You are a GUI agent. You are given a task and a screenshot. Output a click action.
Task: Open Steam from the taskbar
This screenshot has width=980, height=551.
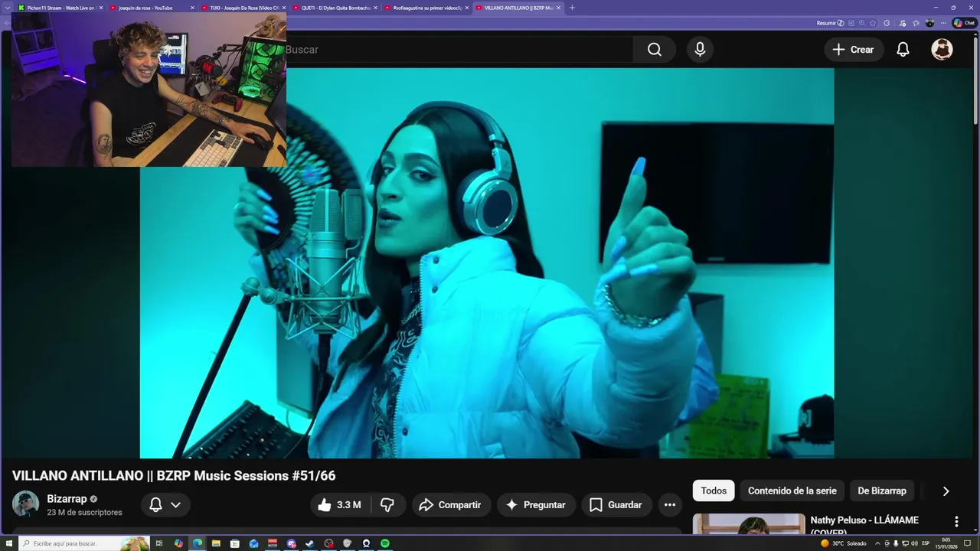(309, 543)
